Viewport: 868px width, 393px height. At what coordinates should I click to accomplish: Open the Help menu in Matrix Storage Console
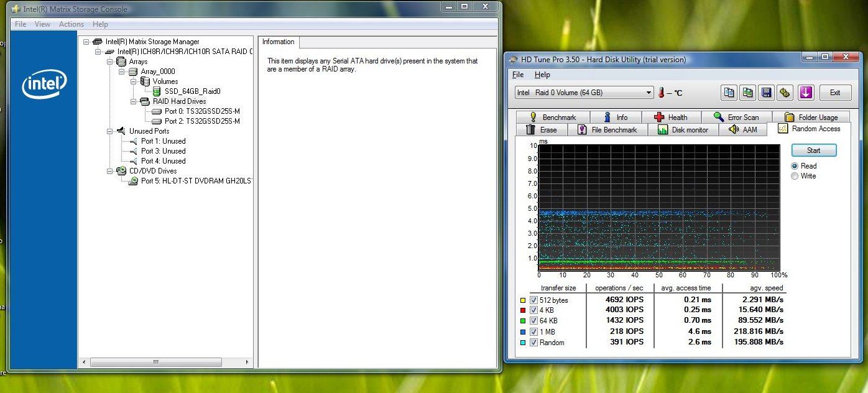(x=100, y=24)
